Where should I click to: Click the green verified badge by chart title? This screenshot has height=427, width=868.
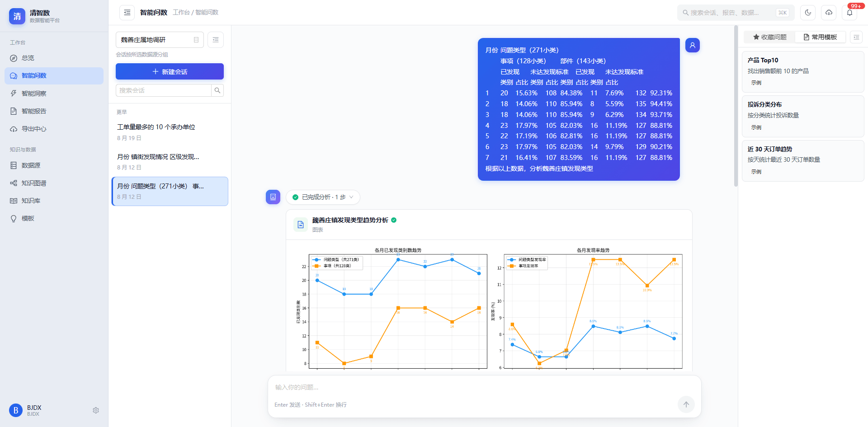[x=394, y=220]
